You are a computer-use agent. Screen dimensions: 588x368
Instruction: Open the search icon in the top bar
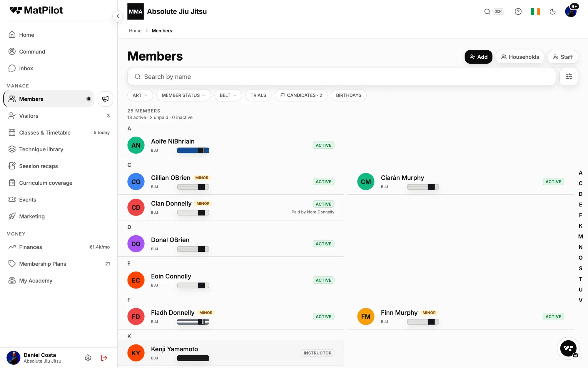[487, 11]
